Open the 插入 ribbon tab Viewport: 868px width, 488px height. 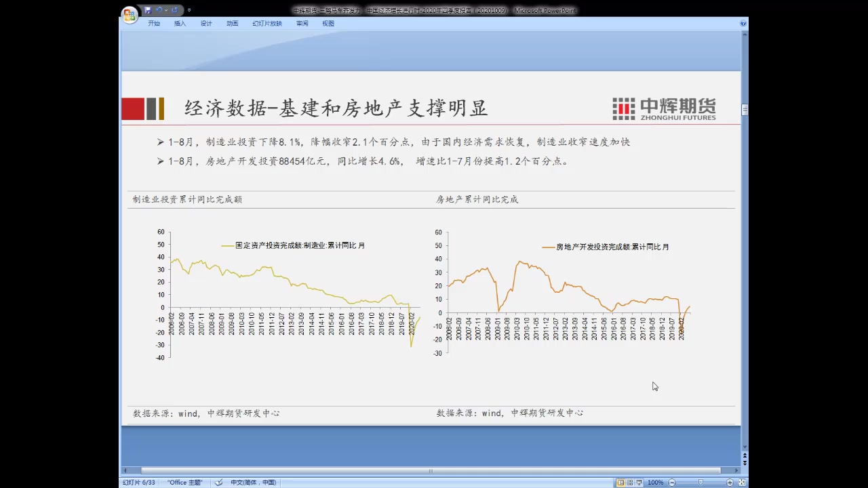tap(180, 23)
